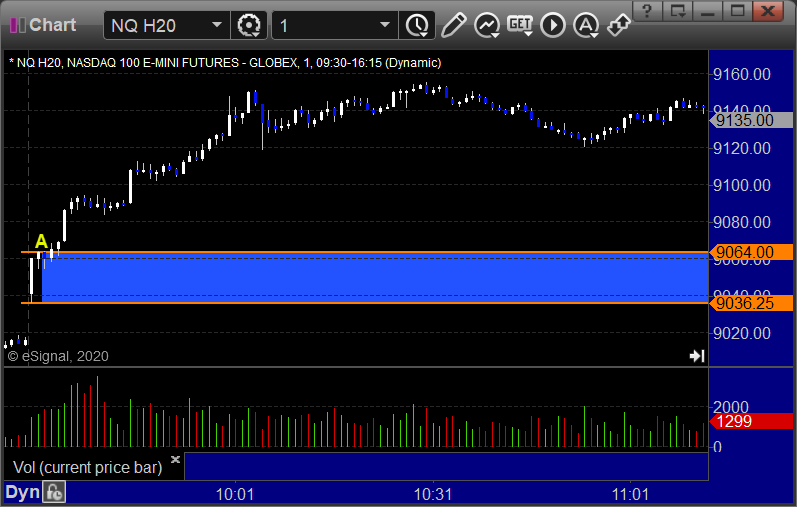Maximize the Chart window
Viewport: 797px width, 507px height.
(738, 10)
